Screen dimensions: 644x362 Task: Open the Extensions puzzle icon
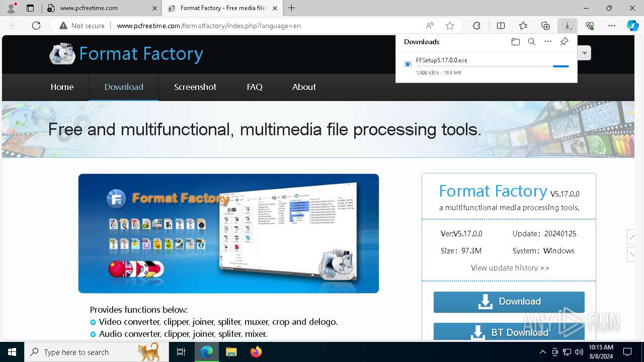[x=476, y=26]
